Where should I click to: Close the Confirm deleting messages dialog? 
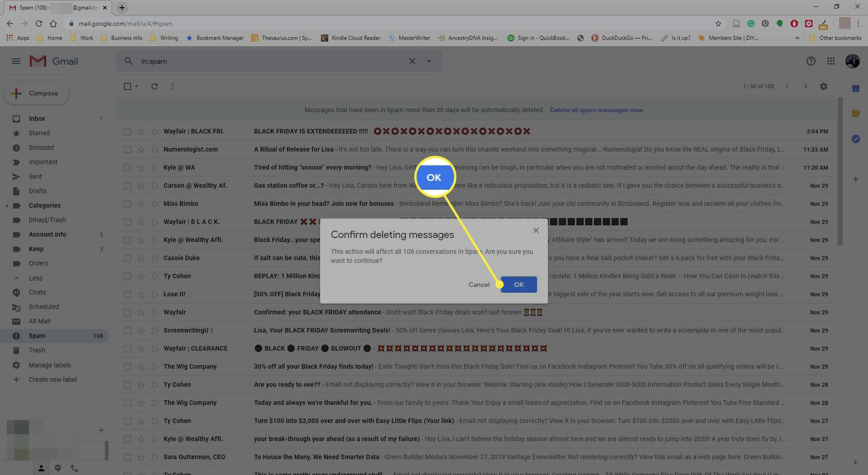[536, 230]
